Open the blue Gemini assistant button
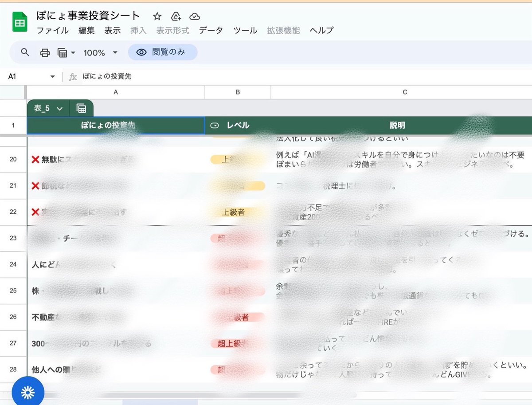 click(x=28, y=391)
